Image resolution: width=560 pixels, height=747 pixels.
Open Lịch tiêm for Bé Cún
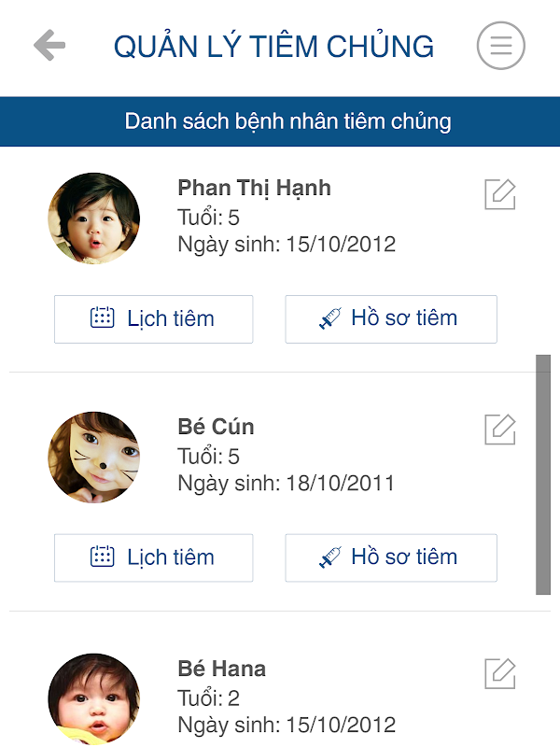[153, 557]
